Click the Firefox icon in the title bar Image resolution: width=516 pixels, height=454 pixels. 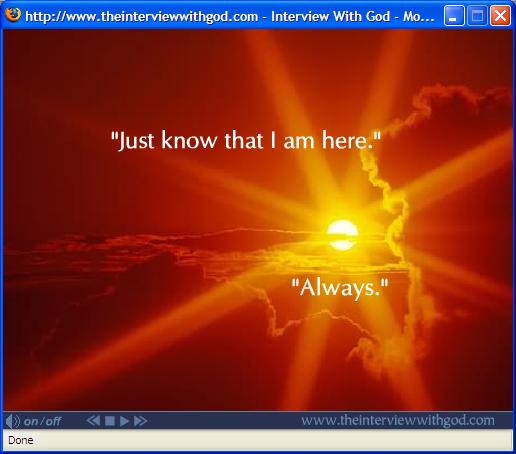pos(13,15)
